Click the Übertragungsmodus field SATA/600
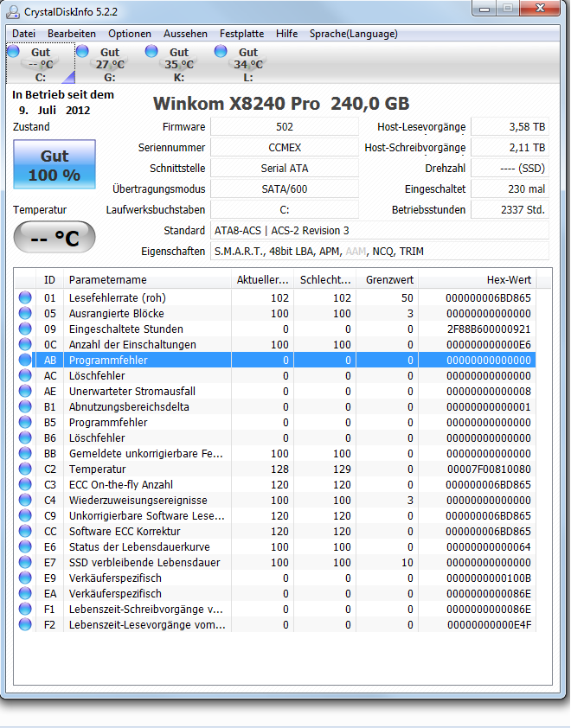The width and height of the screenshot is (571, 728). 285,189
